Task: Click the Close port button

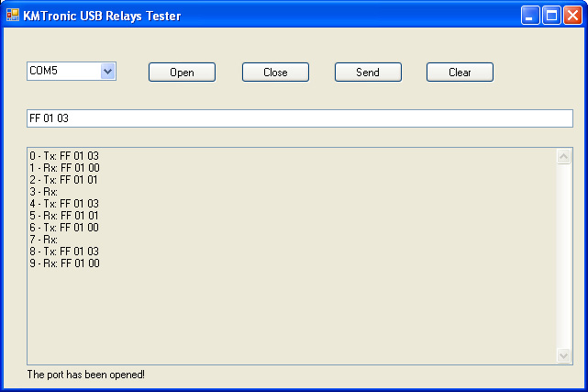Action: [x=275, y=72]
